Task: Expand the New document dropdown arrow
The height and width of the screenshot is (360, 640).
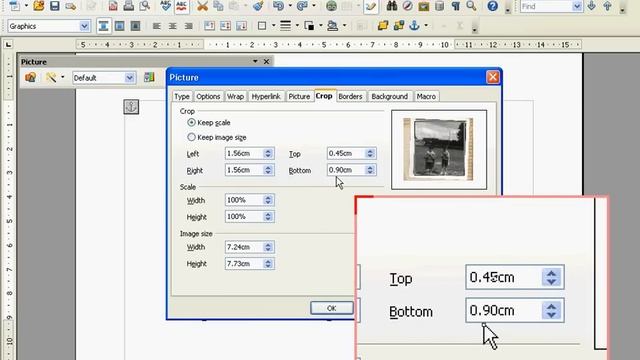Action: coord(27,6)
